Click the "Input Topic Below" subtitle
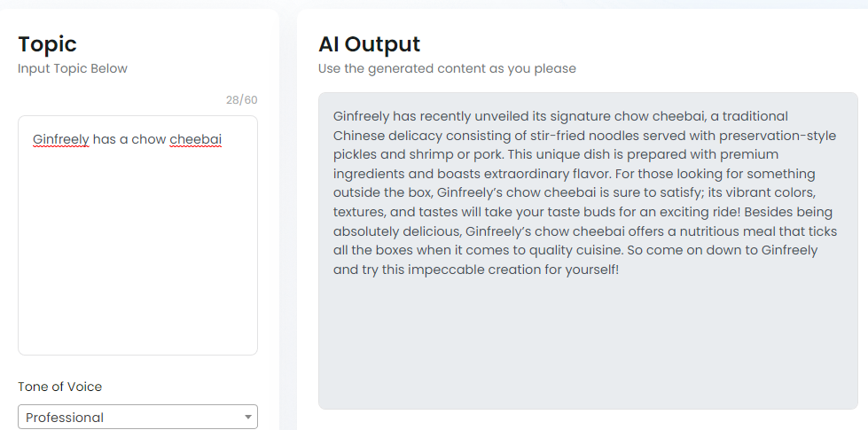The width and height of the screenshot is (868, 430). click(73, 69)
